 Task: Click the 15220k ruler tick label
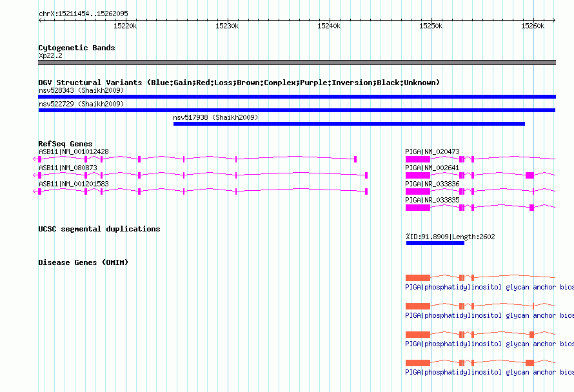click(125, 26)
